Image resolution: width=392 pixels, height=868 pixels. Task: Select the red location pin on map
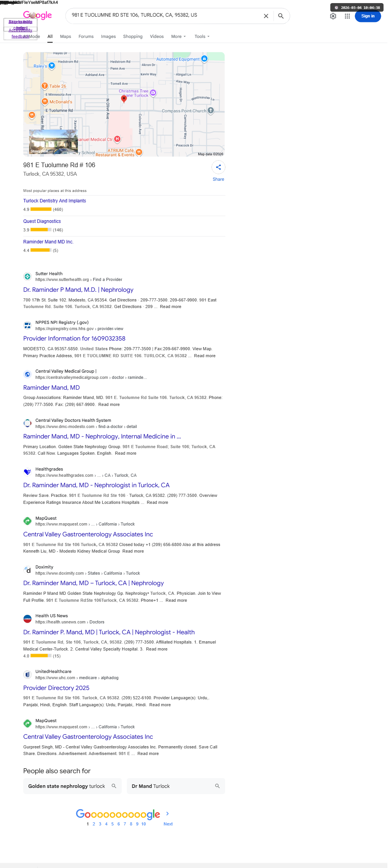click(124, 99)
